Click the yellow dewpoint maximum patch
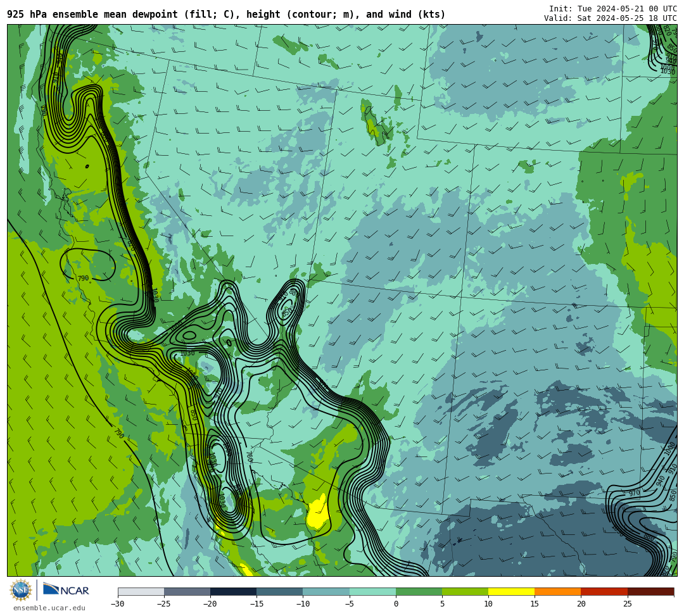The width and height of the screenshot is (684, 616). 317,513
